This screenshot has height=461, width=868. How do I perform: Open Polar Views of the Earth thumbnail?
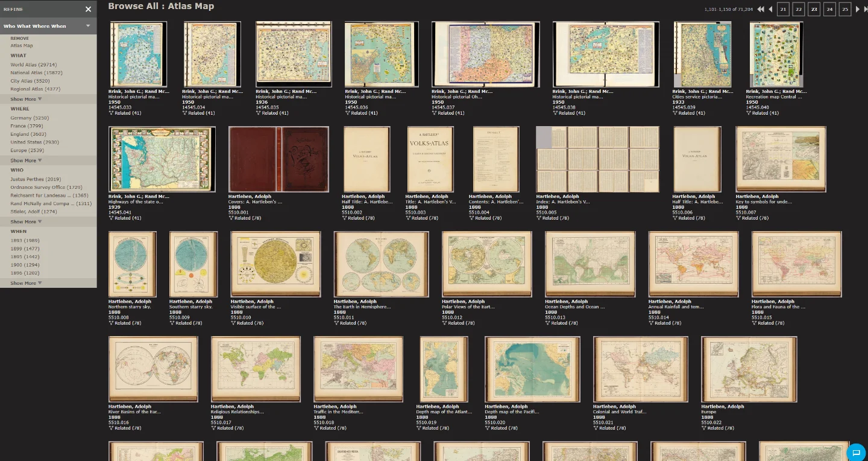487,264
